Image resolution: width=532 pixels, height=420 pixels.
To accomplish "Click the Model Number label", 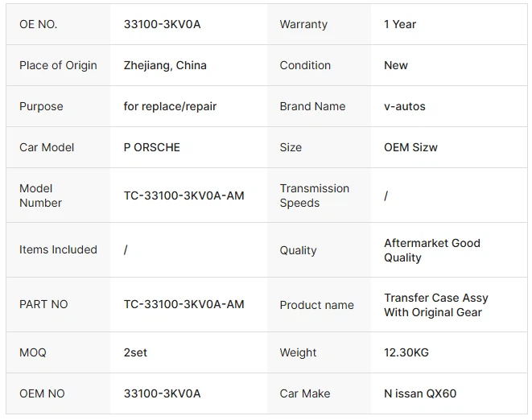I will tap(40, 196).
